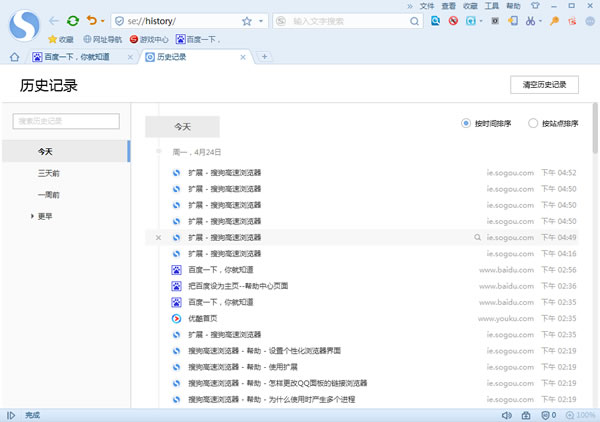
Task: Expand the 更早 history section
Action: point(32,216)
